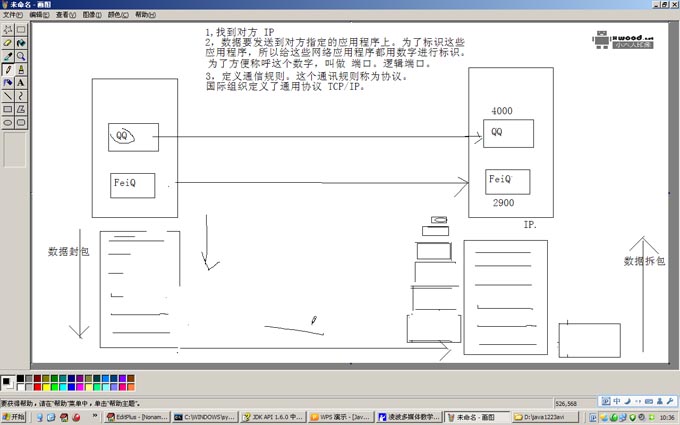This screenshot has width=680, height=425.
Task: Pick the brown color swatch
Action: point(131,379)
